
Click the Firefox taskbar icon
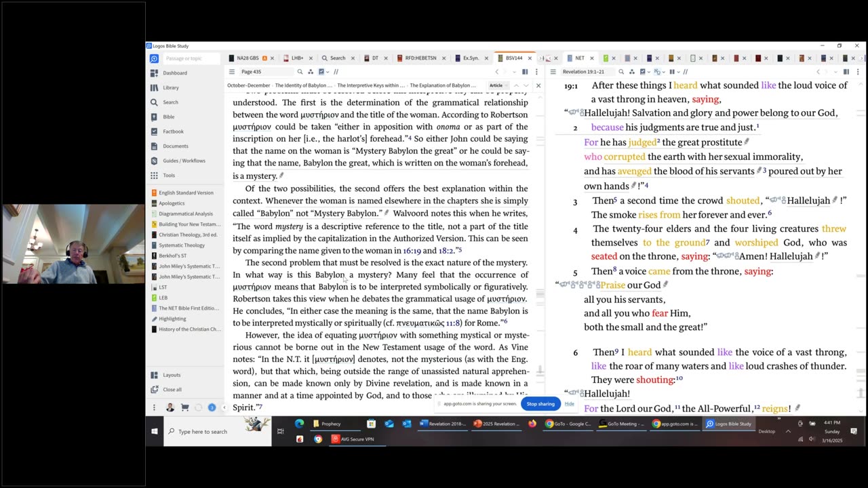point(532,424)
